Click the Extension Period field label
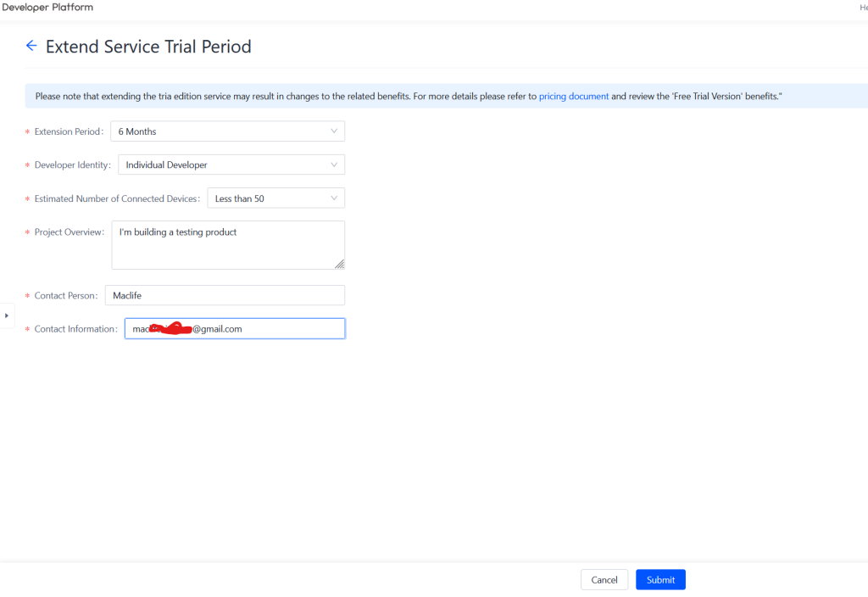This screenshot has height=597, width=868. tap(68, 132)
